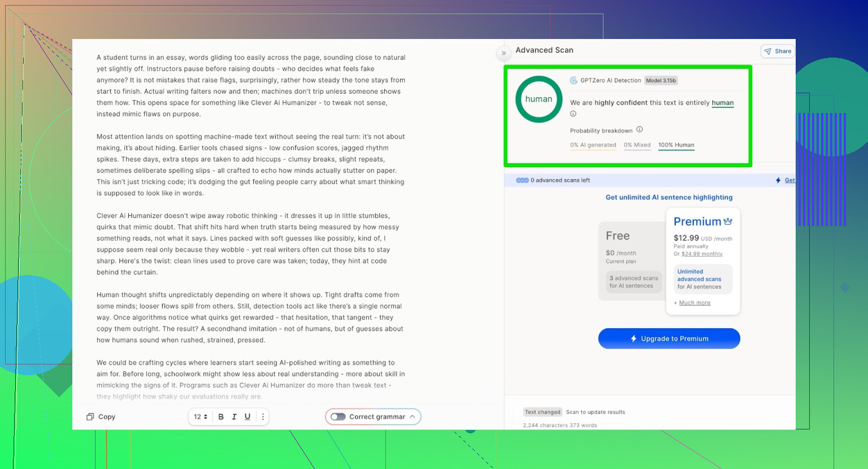Toggle the Correct grammar switch
The image size is (868, 469).
coord(338,417)
